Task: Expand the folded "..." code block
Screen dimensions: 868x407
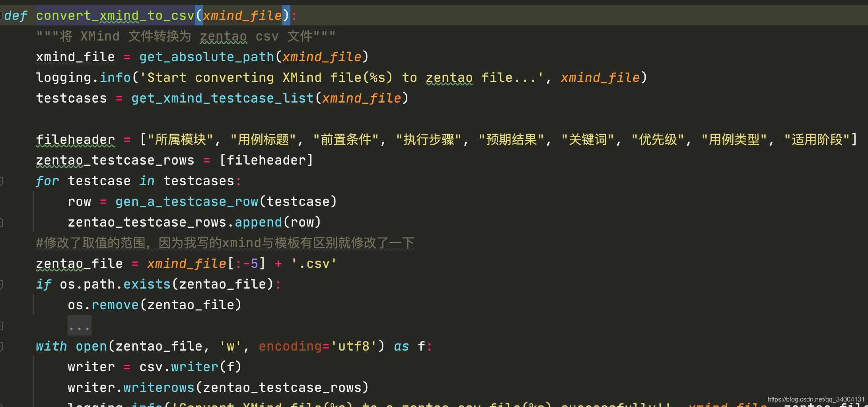Action: 80,326
